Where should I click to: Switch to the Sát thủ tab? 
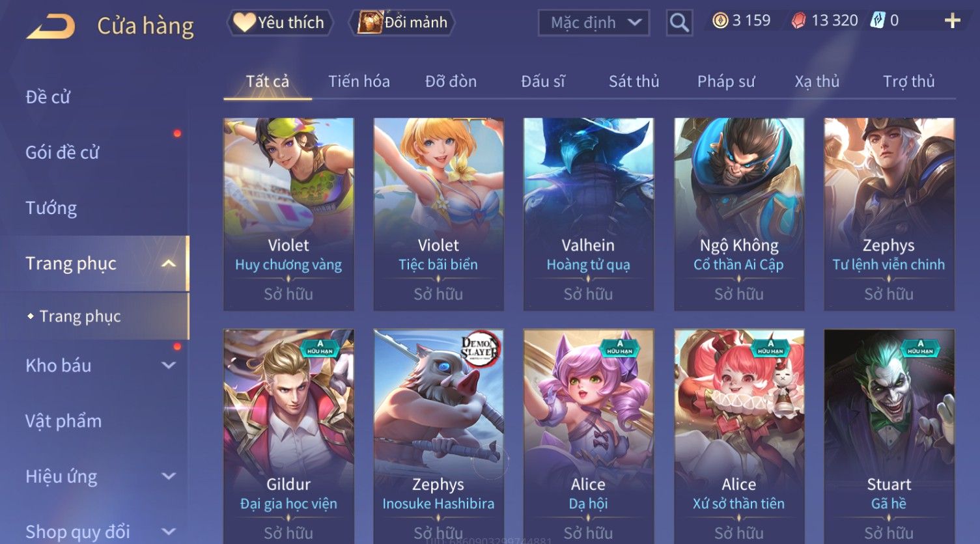tap(634, 81)
